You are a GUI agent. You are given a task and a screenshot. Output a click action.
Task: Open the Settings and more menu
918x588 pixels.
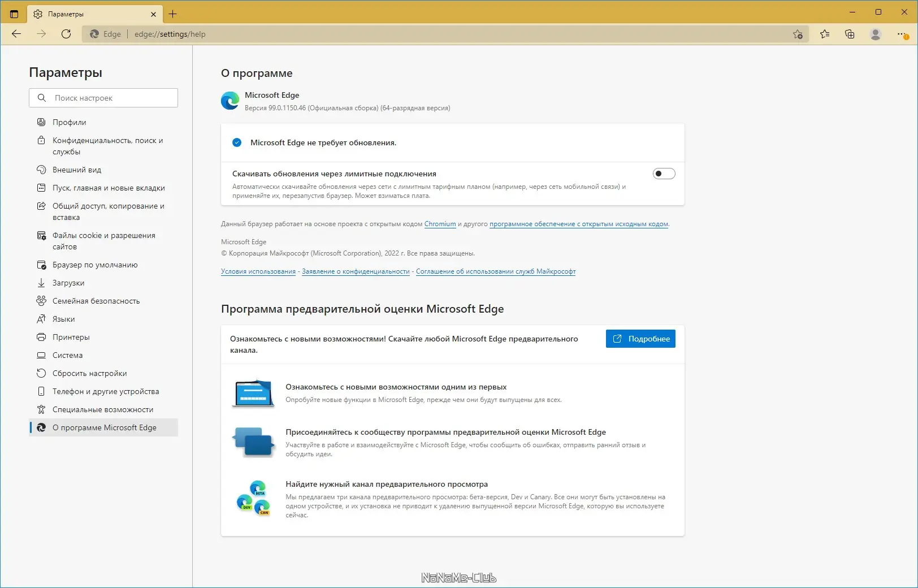(x=903, y=34)
